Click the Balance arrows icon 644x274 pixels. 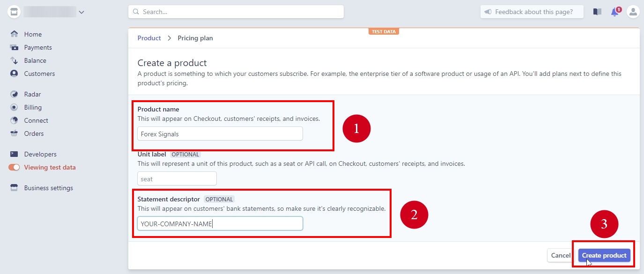[x=14, y=60]
